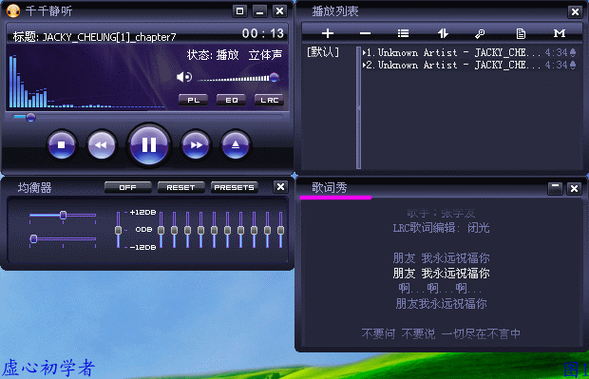Move the playback seek bar knob
Viewport: 589px width, 379px height.
tap(31, 118)
